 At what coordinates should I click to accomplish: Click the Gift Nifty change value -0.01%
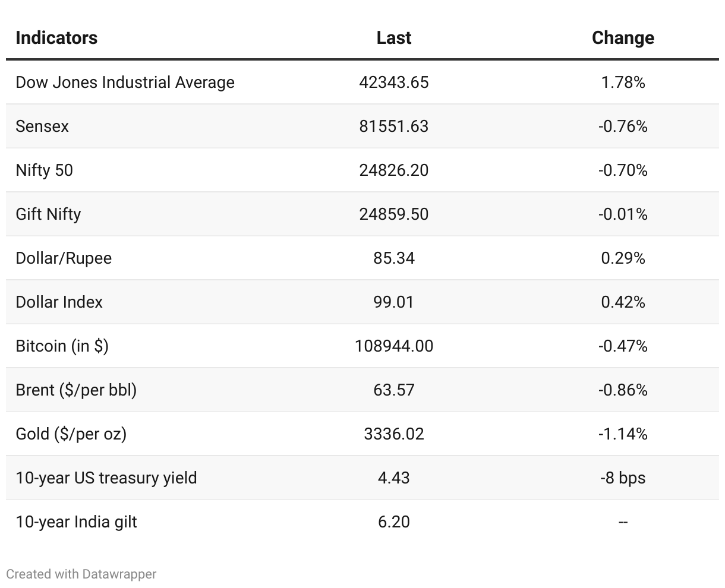(623, 214)
